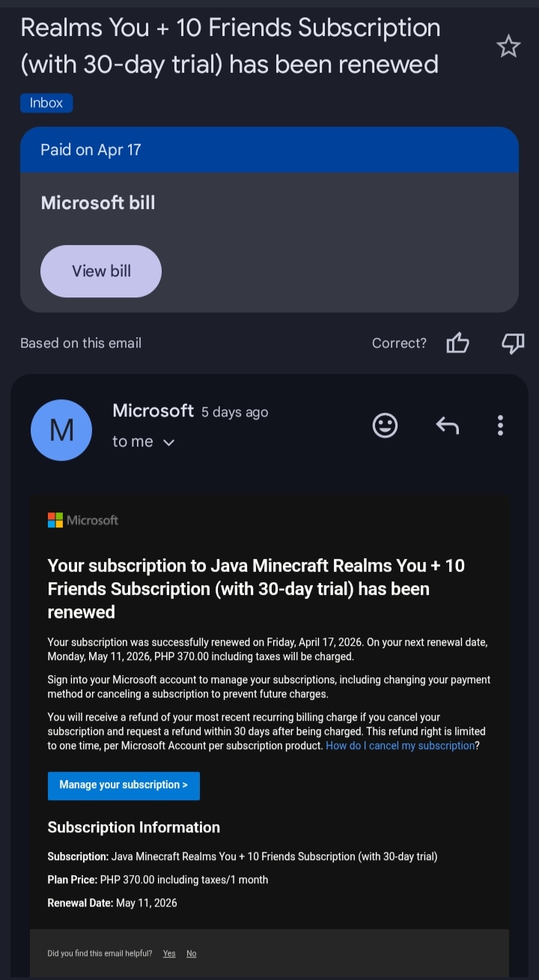Star this Realms subscription email

click(508, 47)
